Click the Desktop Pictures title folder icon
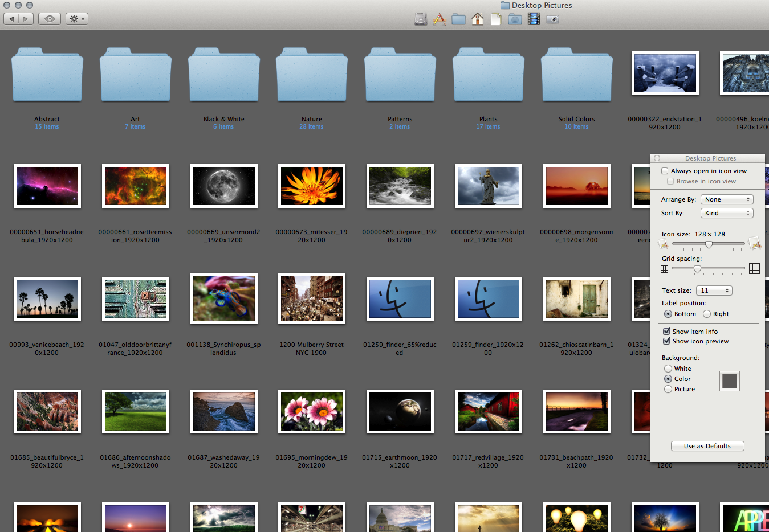 click(x=504, y=5)
